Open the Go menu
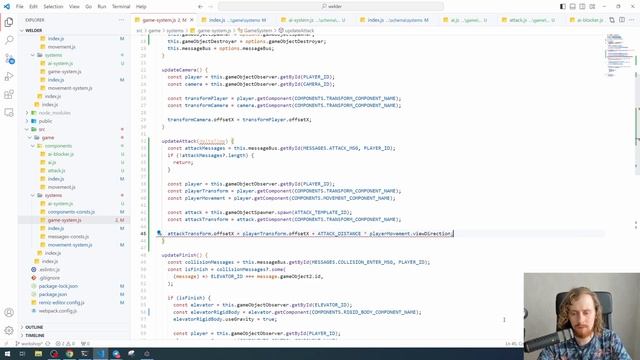Screen dimensions: 640x360 89,7
